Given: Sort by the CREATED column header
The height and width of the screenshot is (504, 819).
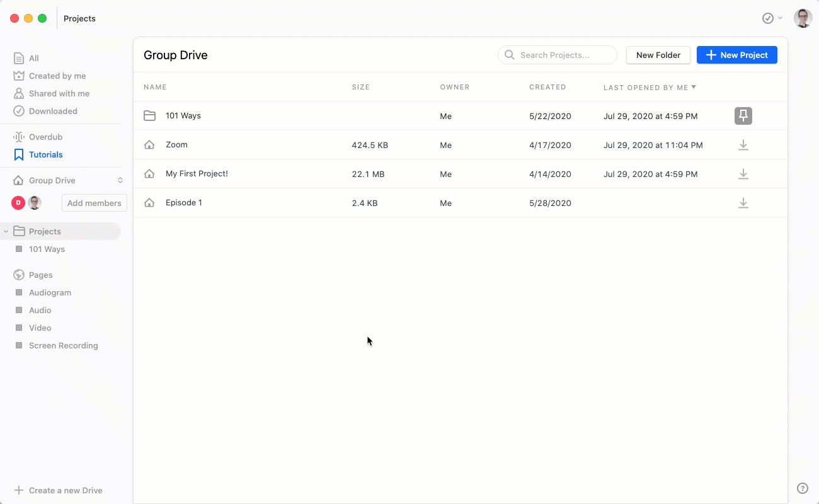Looking at the screenshot, I should 547,87.
